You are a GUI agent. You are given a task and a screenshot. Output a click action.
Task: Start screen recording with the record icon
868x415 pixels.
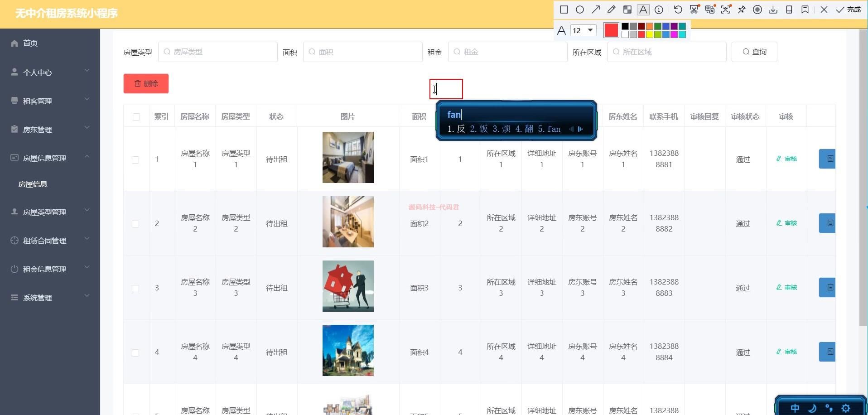tap(757, 10)
